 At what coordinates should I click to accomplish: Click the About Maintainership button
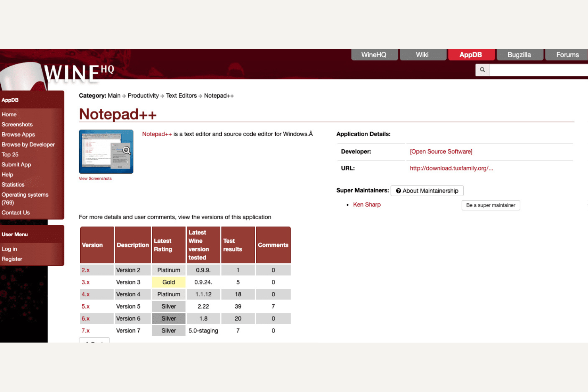click(x=427, y=191)
